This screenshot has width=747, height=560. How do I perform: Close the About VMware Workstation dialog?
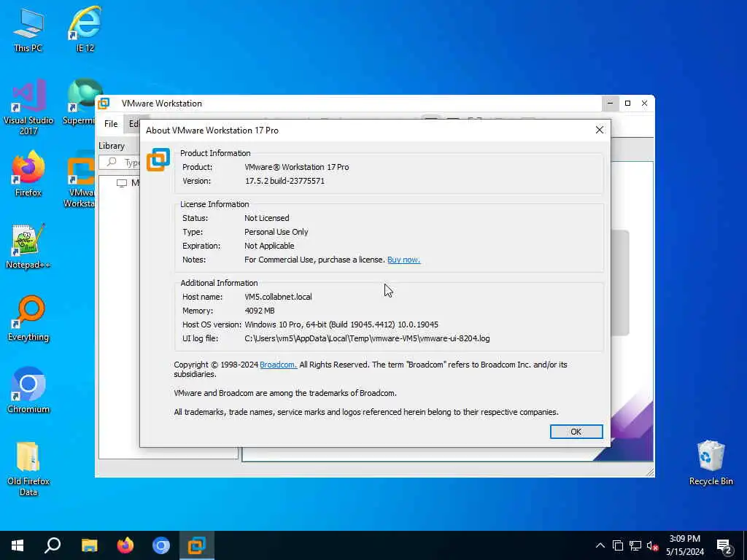coord(600,130)
